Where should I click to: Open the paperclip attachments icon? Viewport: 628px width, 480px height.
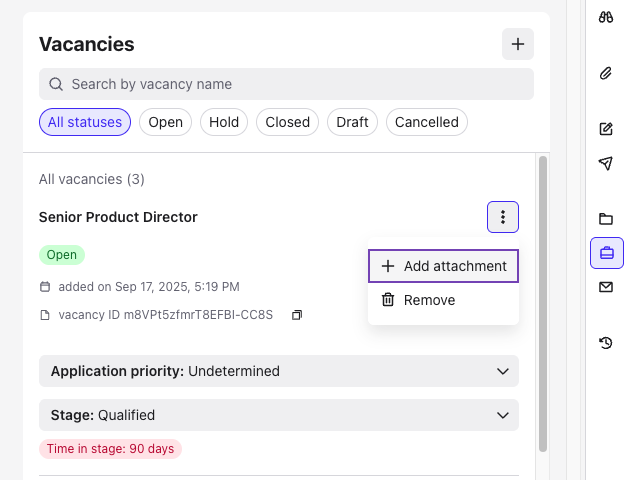coord(605,73)
